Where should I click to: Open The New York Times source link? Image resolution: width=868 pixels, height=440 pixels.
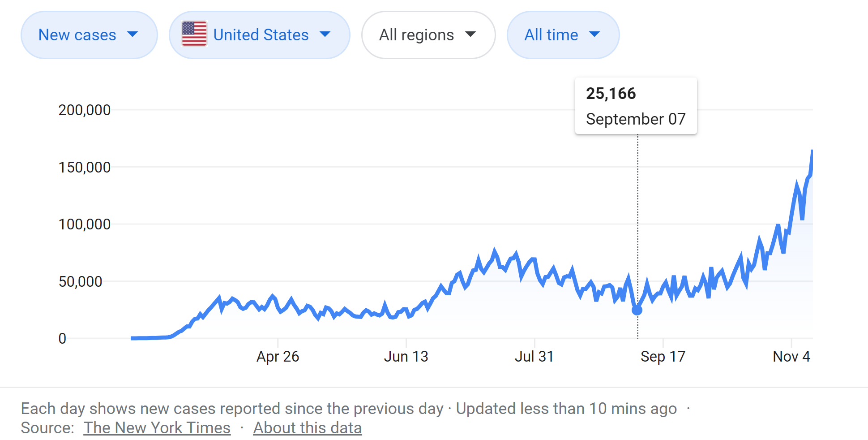pos(157,428)
